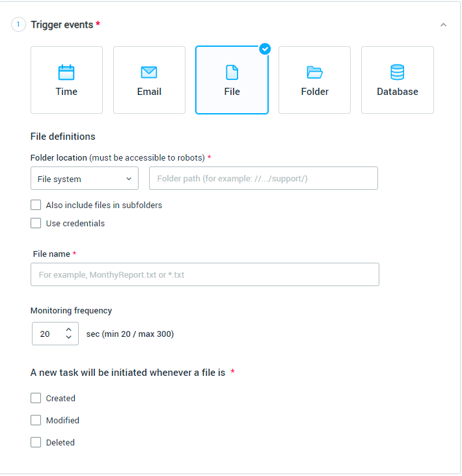The height and width of the screenshot is (476, 462).
Task: Decrease monitoring frequency with down arrow
Action: (x=68, y=338)
